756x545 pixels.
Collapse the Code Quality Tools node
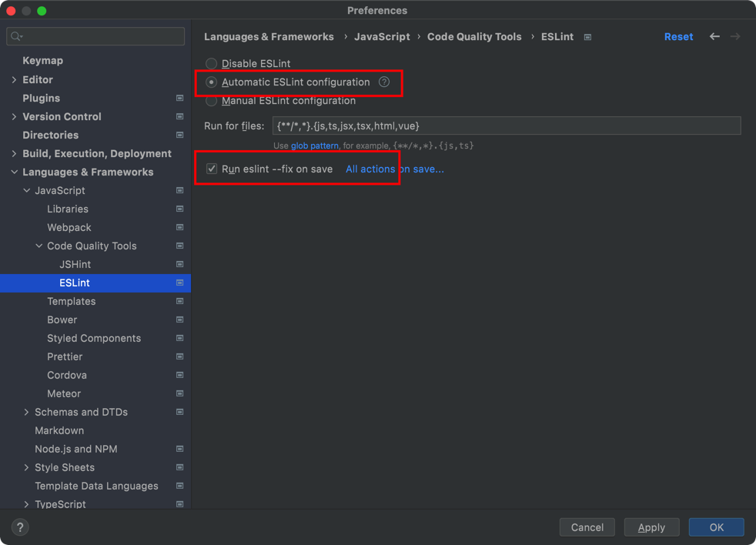(39, 246)
